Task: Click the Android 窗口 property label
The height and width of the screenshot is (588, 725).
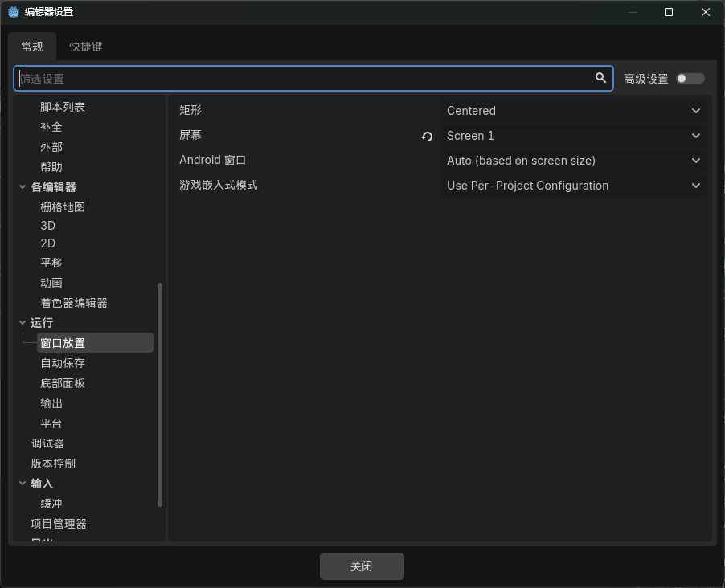Action: tap(213, 160)
